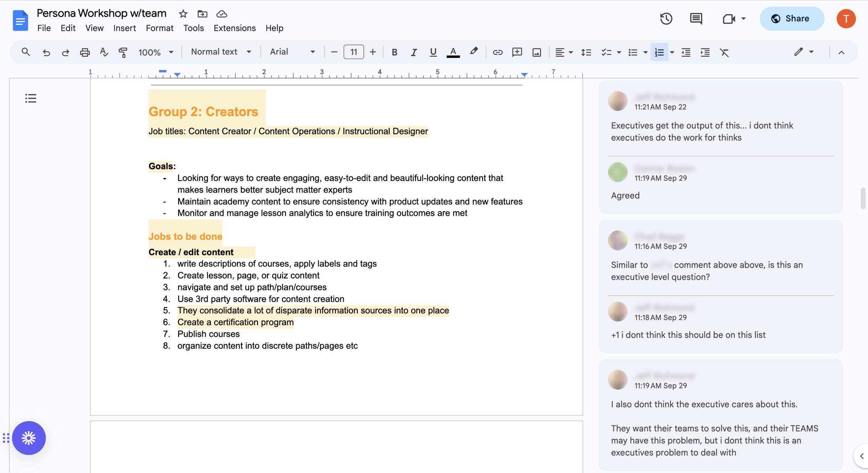Click the Insert link icon
This screenshot has width=868, height=473.
pos(497,52)
